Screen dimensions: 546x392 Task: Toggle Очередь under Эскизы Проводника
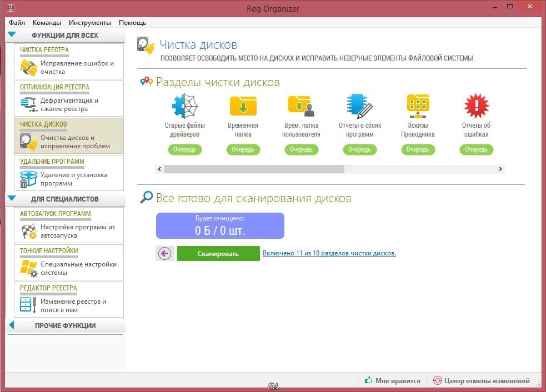(x=418, y=149)
